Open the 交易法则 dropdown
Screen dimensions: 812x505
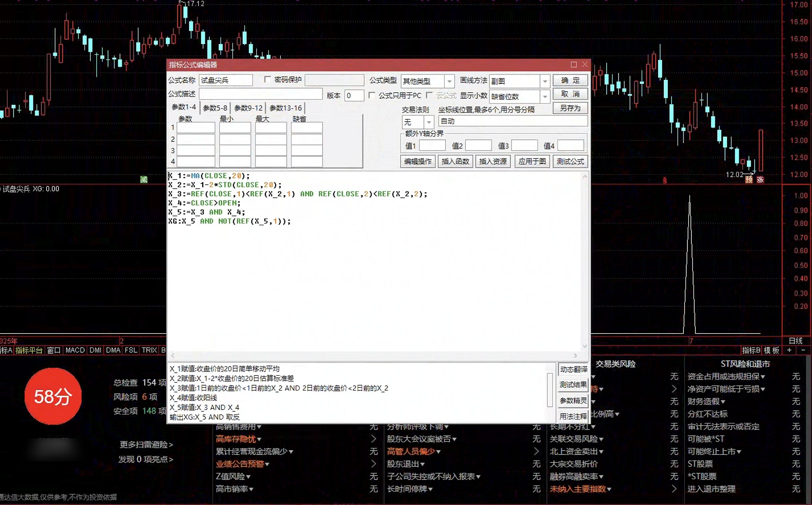(429, 122)
